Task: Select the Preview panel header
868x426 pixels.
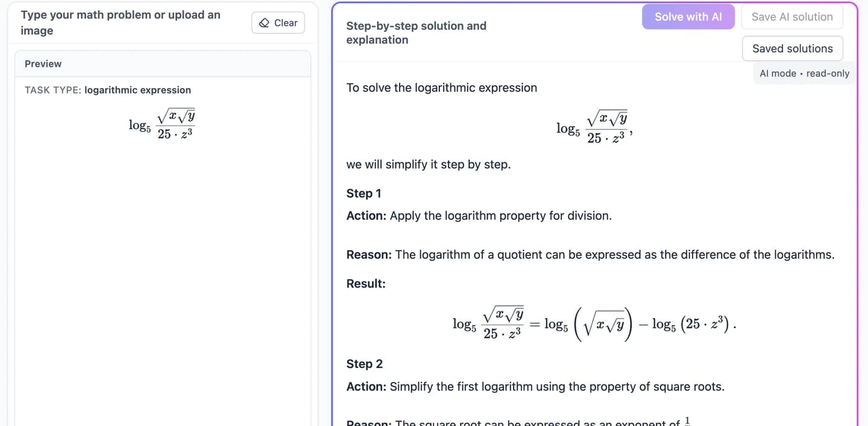Action: tap(43, 63)
